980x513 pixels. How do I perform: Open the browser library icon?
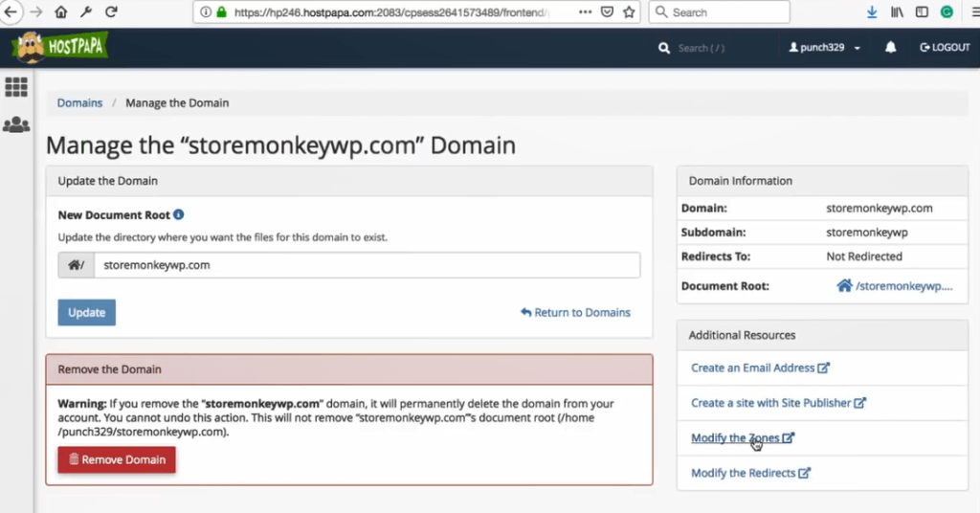897,11
